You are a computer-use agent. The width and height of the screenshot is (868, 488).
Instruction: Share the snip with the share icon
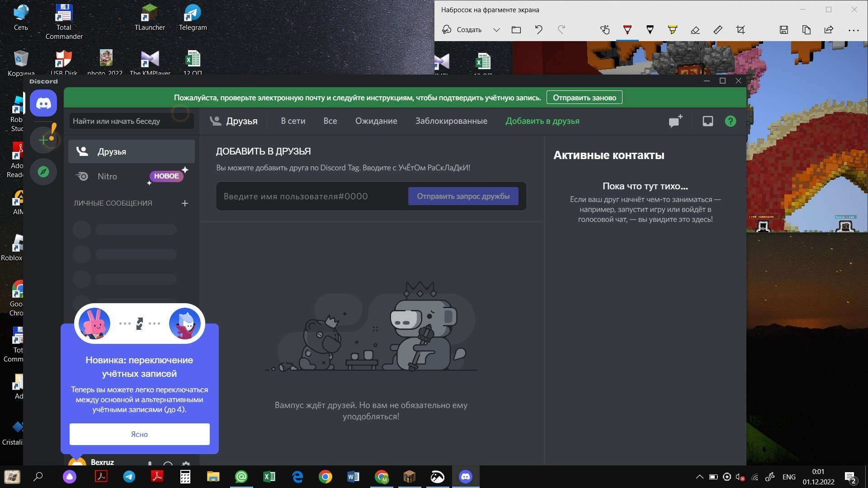[x=829, y=30]
